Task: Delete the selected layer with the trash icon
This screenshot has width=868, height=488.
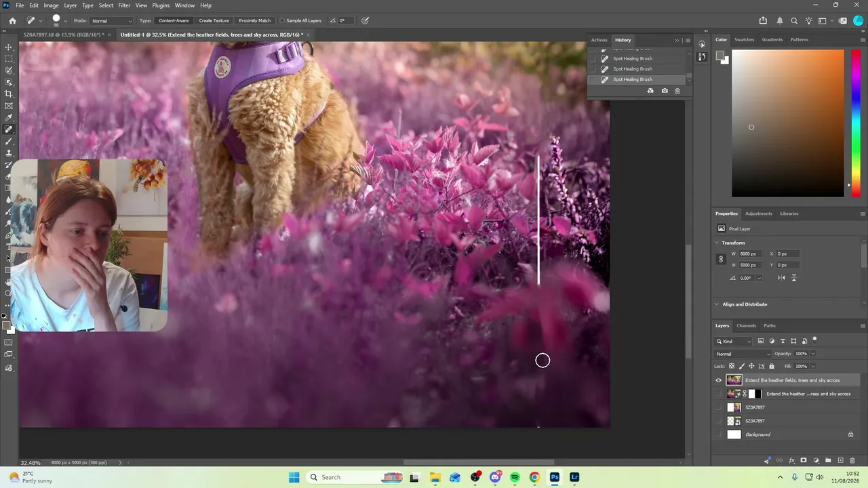Action: 853,461
